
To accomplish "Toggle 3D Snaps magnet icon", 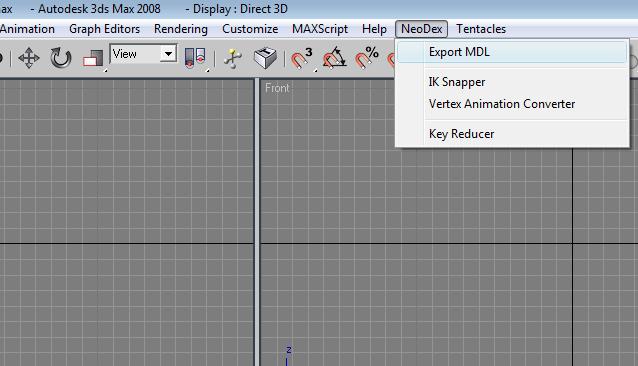I will [x=302, y=58].
